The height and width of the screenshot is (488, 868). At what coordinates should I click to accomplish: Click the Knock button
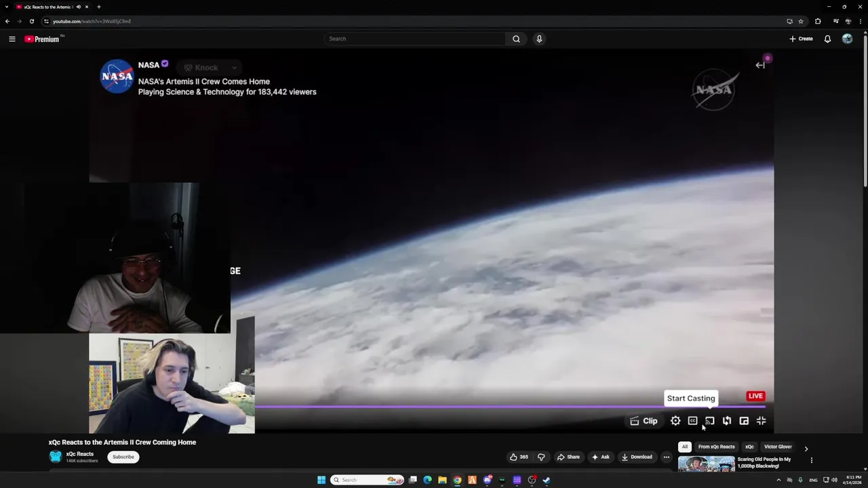202,67
